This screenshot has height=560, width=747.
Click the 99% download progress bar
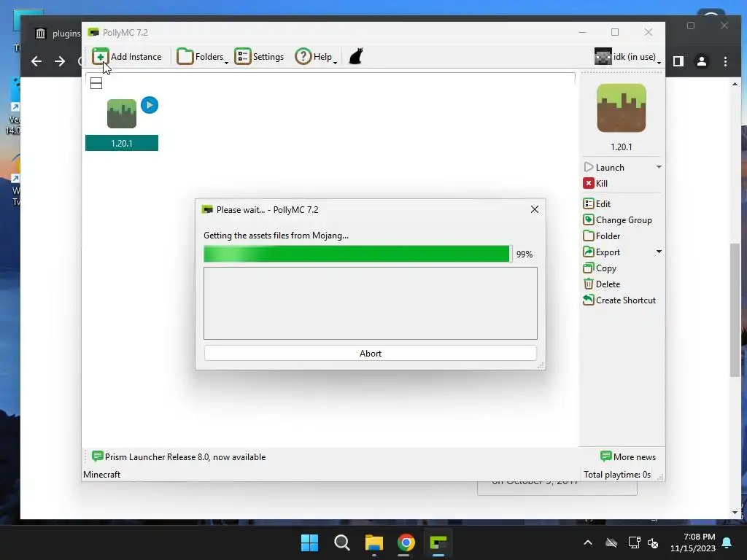pos(357,254)
